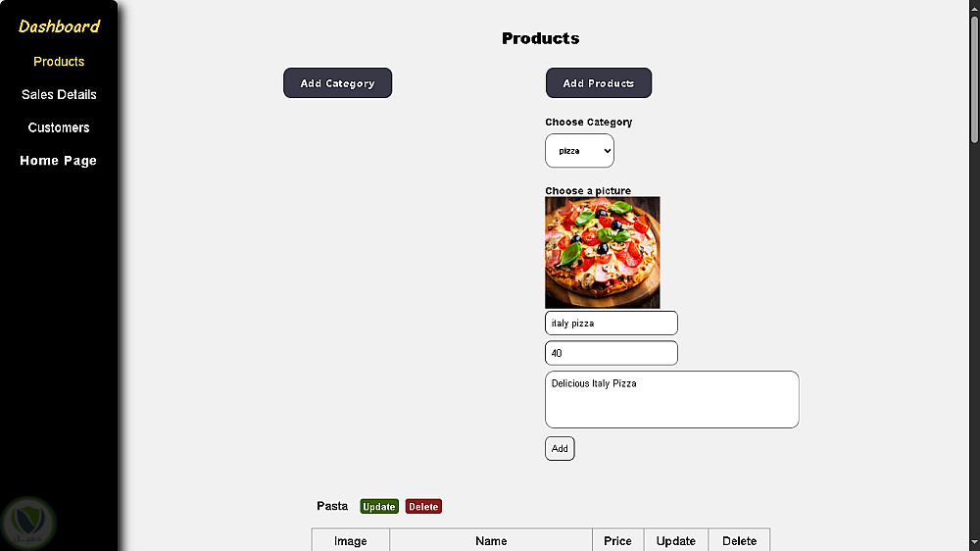The height and width of the screenshot is (551, 980).
Task: Click the Dashboard title in sidebar
Action: (59, 26)
